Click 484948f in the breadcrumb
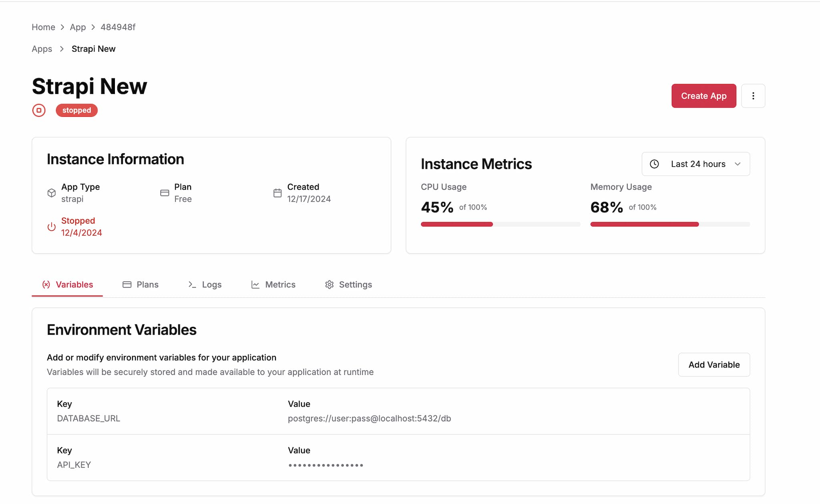Screen dimensions: 820x504 pos(118,27)
